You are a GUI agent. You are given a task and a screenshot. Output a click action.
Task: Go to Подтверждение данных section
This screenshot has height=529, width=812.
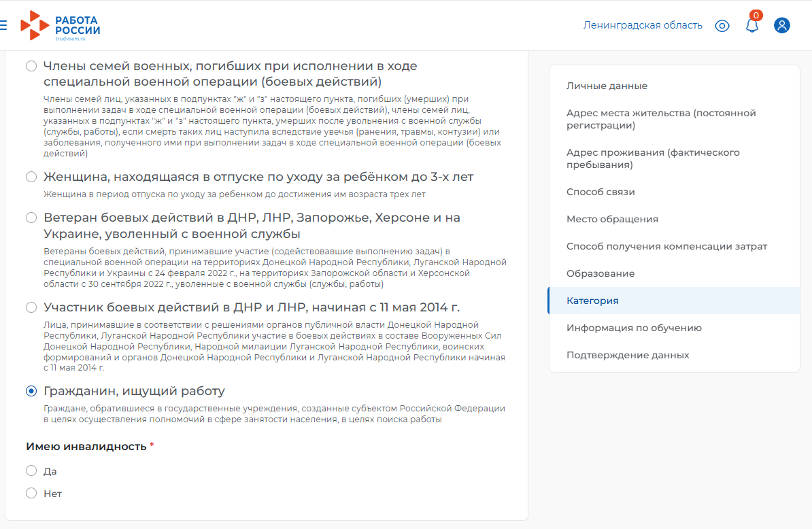tap(628, 355)
